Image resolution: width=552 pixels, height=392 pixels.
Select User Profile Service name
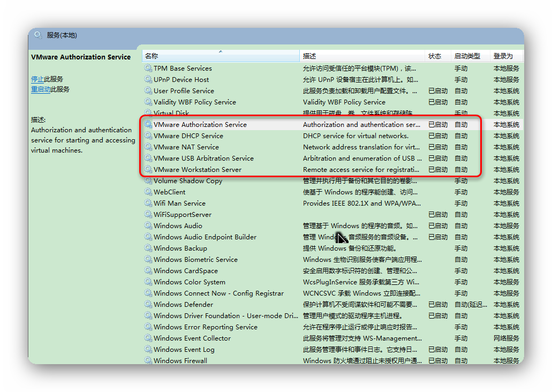pyautogui.click(x=184, y=91)
